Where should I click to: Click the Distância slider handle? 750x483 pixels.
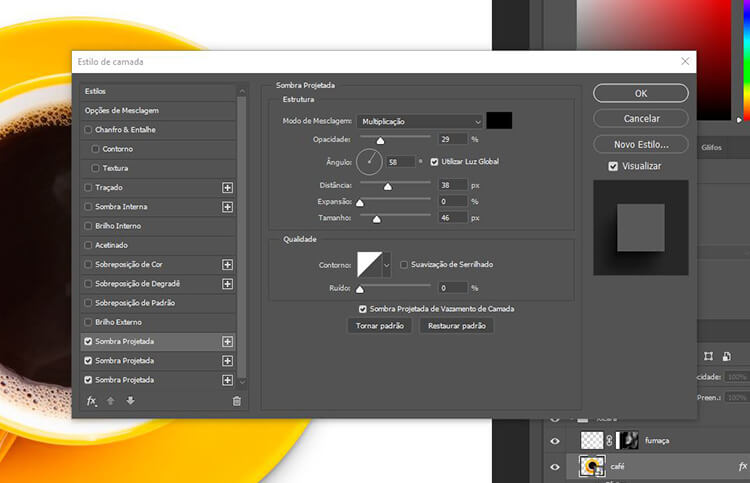[x=388, y=187]
